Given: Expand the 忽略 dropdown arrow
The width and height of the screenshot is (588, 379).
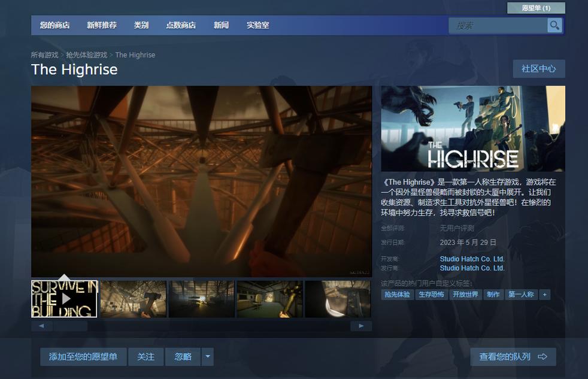Looking at the screenshot, I should coord(208,356).
